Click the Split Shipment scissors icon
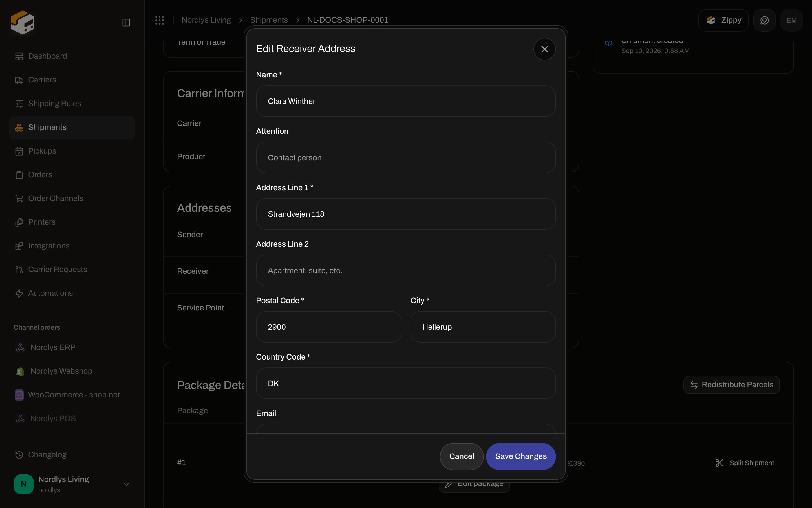This screenshot has width=812, height=508. point(719,463)
